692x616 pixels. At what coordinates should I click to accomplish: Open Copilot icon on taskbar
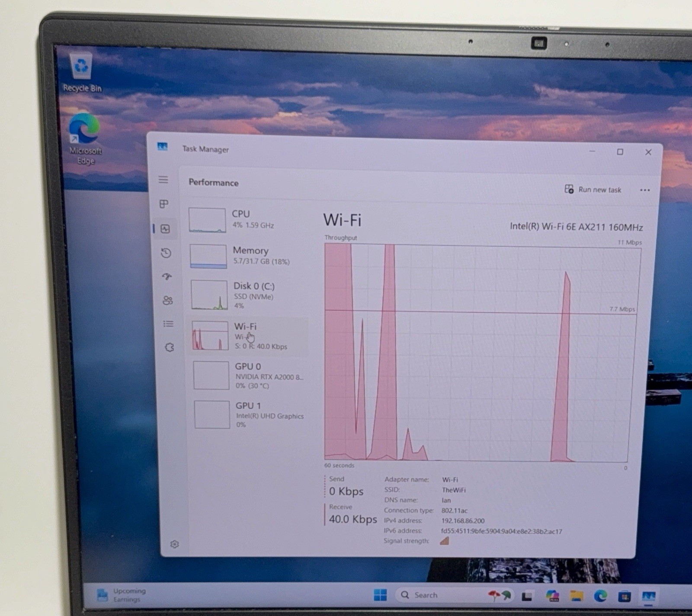[x=552, y=596]
